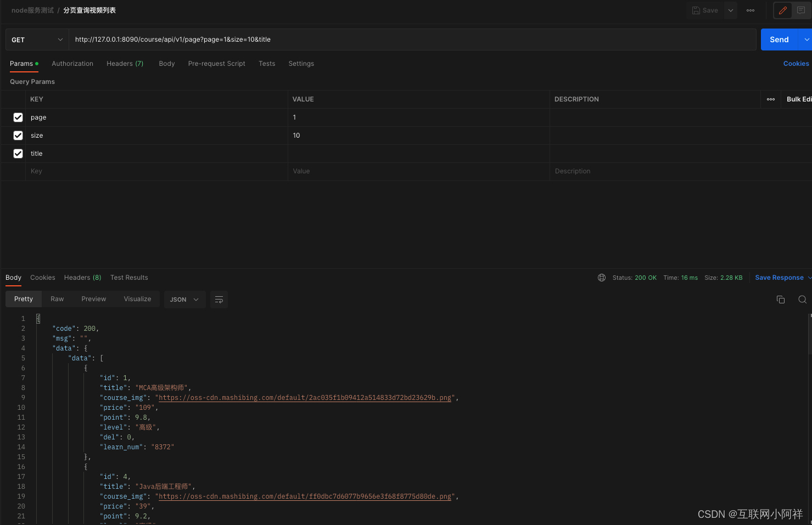Send the request
The image size is (812, 525).
coord(779,39)
